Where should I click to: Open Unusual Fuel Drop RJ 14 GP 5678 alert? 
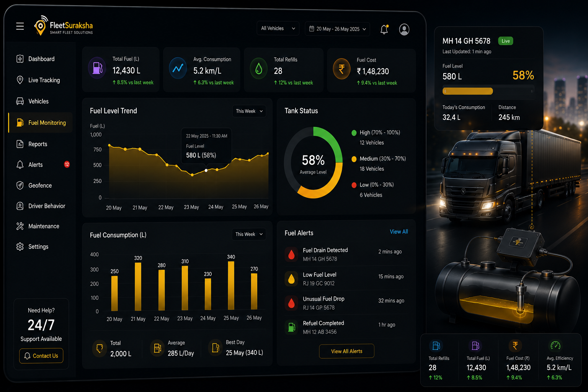pyautogui.click(x=346, y=303)
